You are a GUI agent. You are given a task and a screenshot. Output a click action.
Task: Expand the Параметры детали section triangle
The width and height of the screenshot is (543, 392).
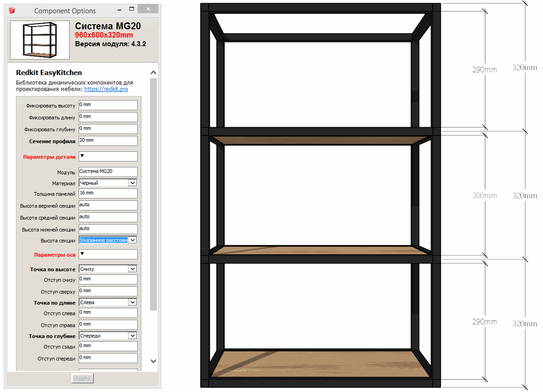coord(82,156)
